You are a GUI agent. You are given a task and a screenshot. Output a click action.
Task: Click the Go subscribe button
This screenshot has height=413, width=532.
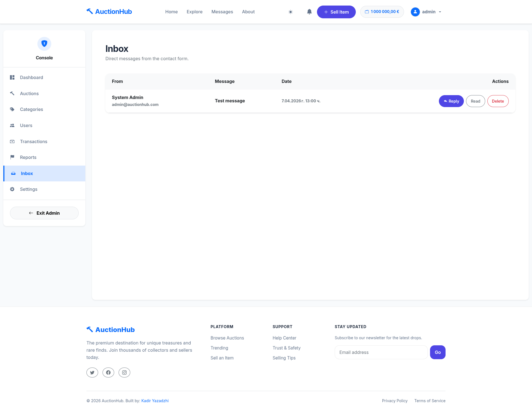438,352
